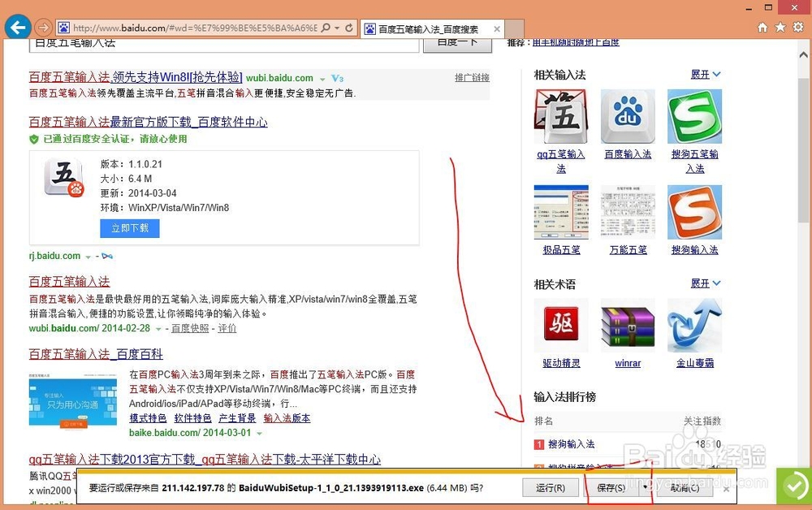This screenshot has width=812, height=510.
Task: Open the 软件特色 sublink
Action: 192,418
